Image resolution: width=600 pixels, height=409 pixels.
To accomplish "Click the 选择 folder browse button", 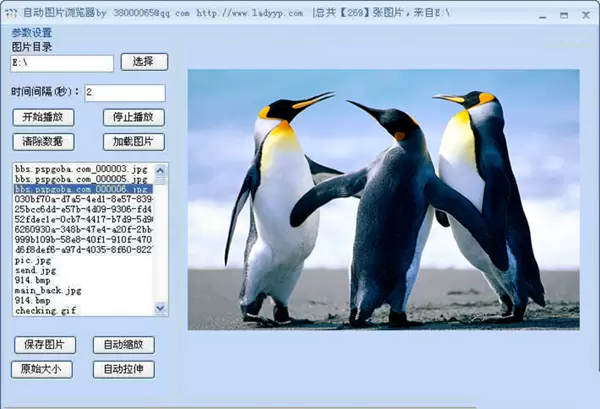I will (143, 62).
